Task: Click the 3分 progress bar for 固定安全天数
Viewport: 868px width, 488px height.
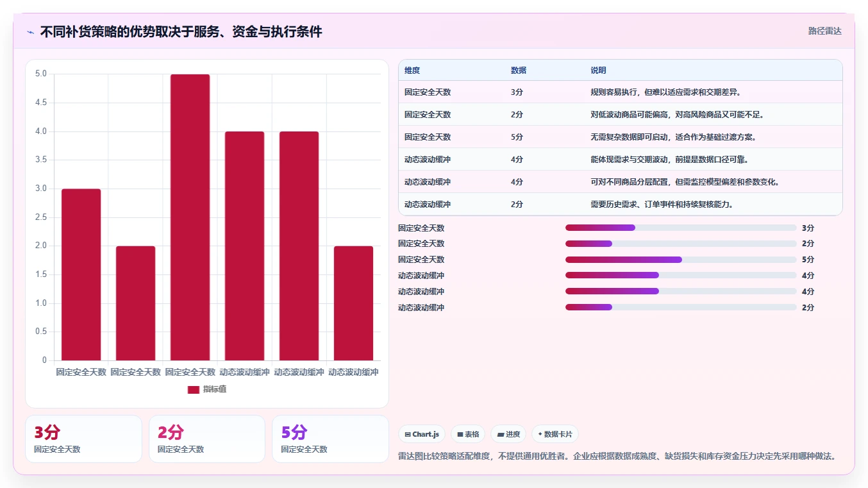Action: point(681,228)
